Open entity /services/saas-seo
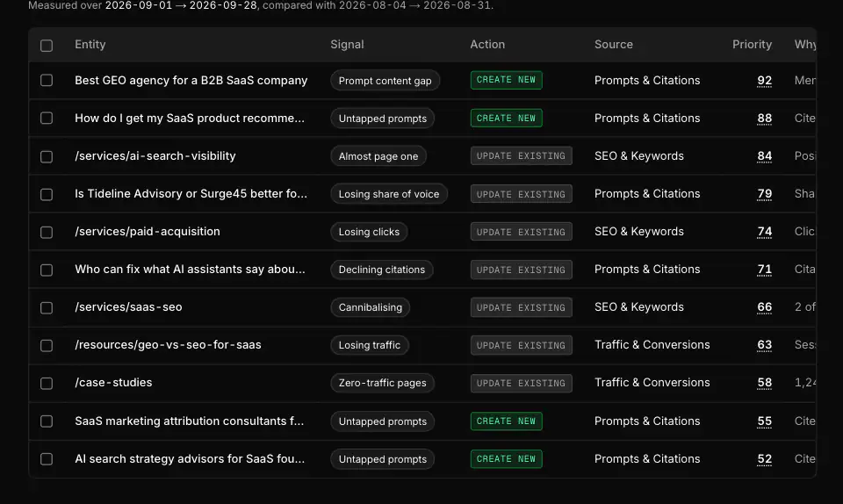The width and height of the screenshot is (843, 504). click(x=128, y=306)
